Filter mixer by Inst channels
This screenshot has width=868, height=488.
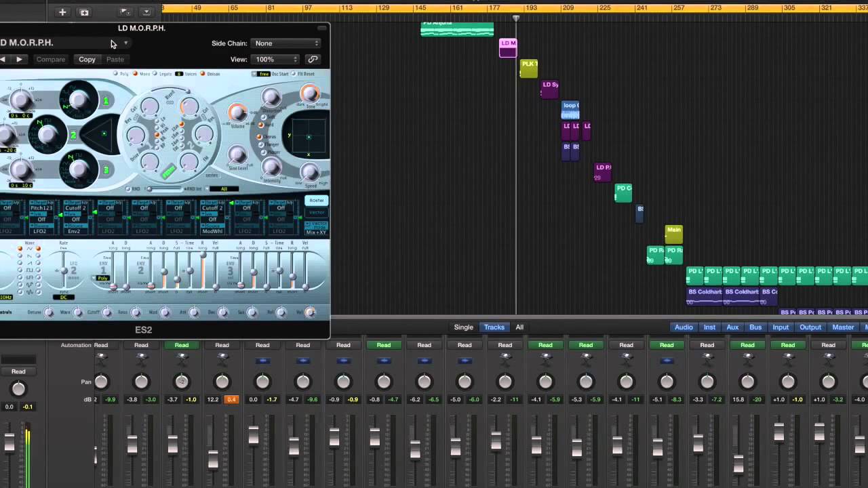[x=709, y=327]
